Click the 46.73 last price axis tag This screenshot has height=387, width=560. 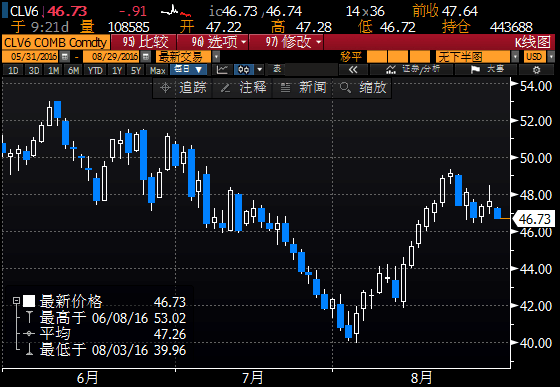pos(534,218)
